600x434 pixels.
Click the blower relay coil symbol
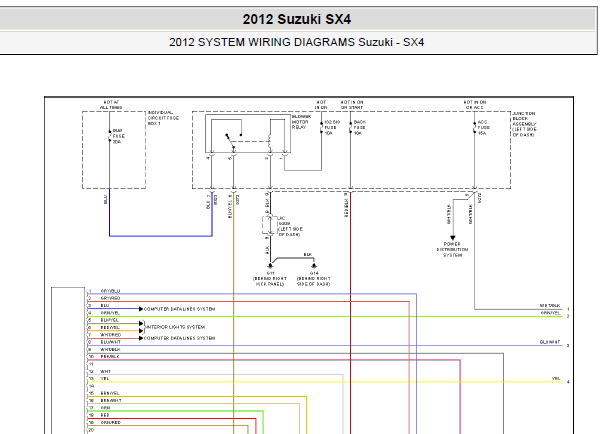(x=270, y=141)
